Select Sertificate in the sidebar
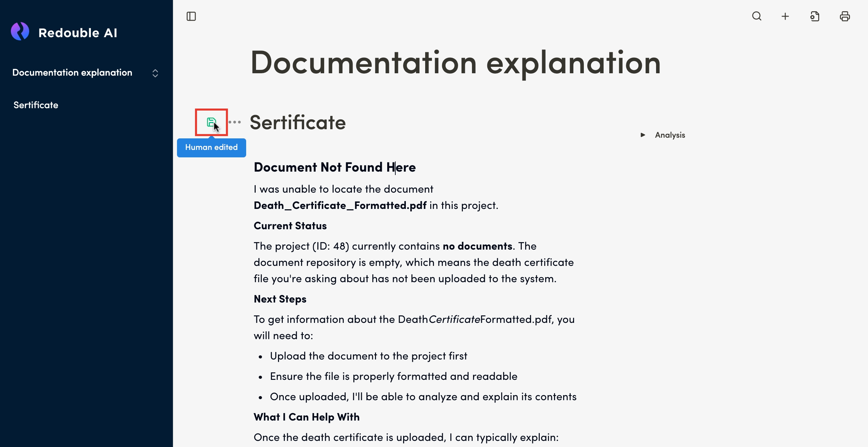This screenshot has height=447, width=868. (x=36, y=105)
